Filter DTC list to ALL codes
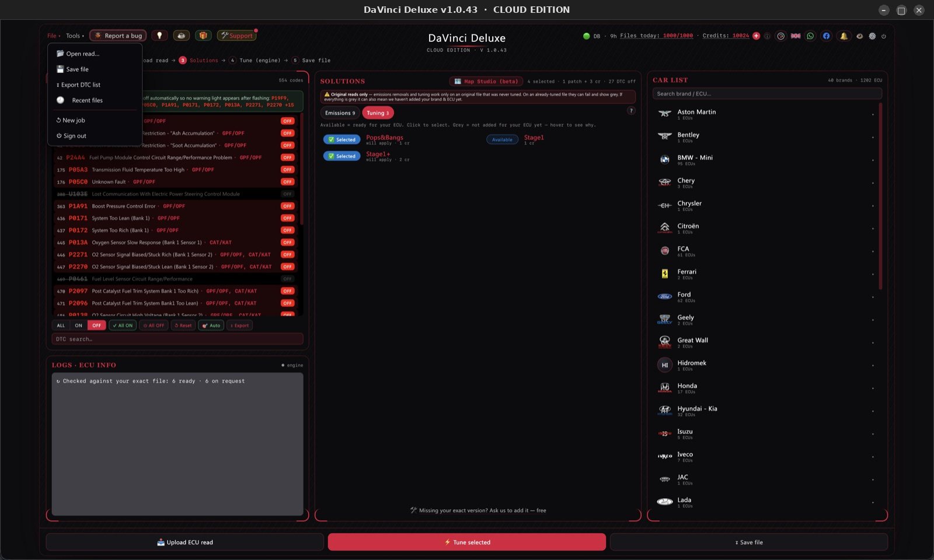 (61, 325)
